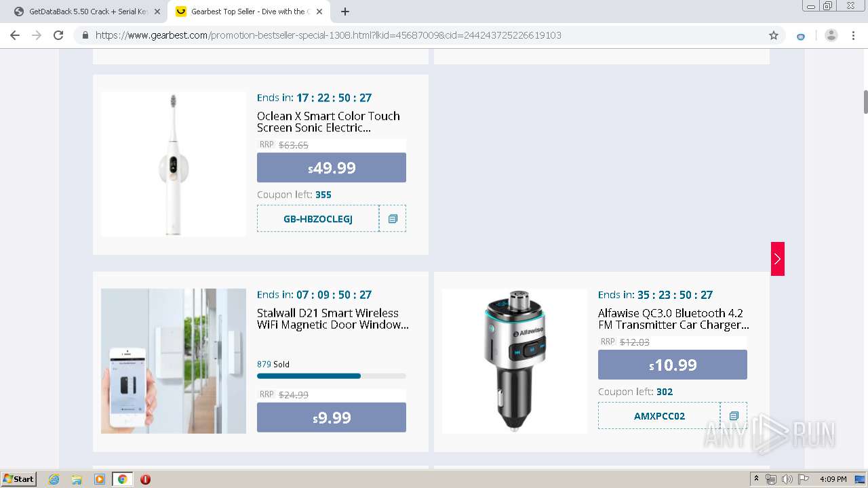This screenshot has height=488, width=868.
Task: Reload the Gearbest page
Action: pyautogui.click(x=58, y=35)
